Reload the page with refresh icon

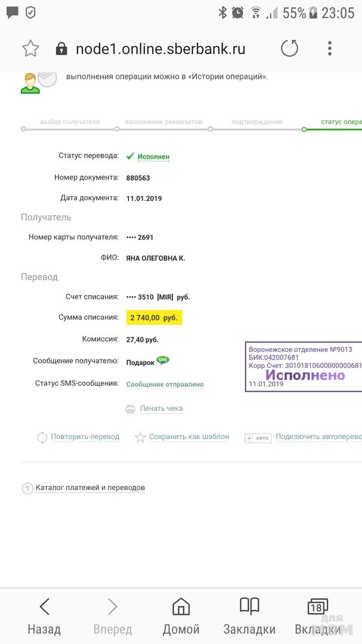289,49
